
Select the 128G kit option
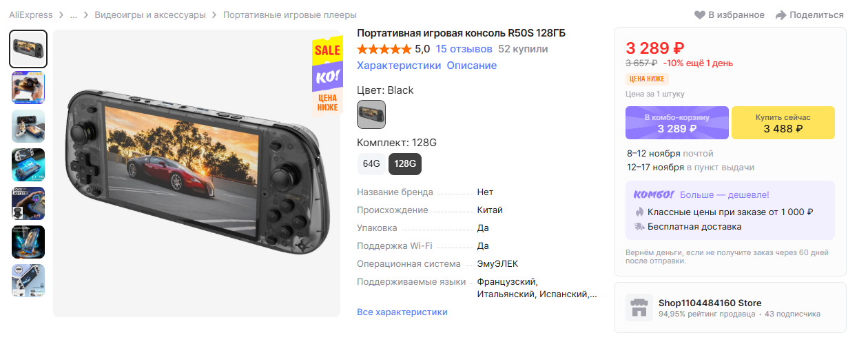405,164
